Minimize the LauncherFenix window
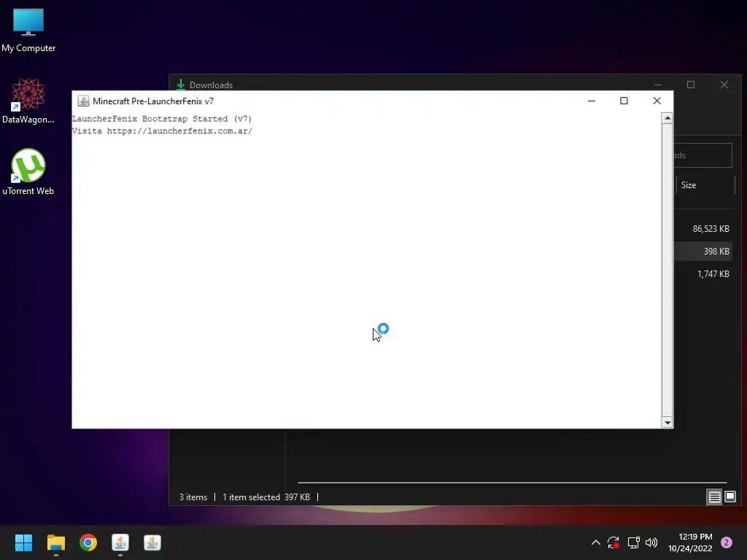This screenshot has height=560, width=747. click(592, 101)
